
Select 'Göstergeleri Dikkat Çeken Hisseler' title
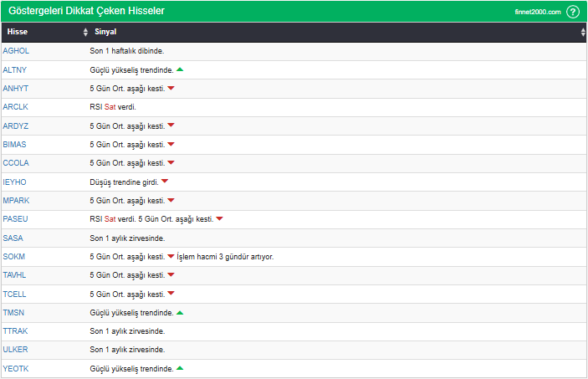pyautogui.click(x=87, y=11)
